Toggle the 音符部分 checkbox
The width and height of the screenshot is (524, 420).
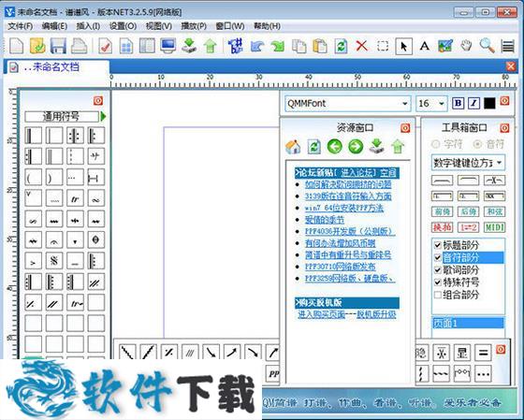pyautogui.click(x=438, y=257)
